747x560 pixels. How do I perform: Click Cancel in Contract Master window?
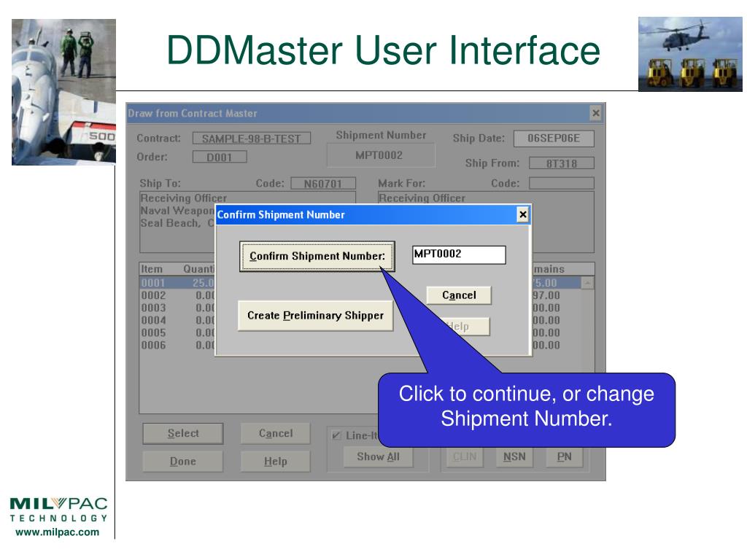(275, 433)
